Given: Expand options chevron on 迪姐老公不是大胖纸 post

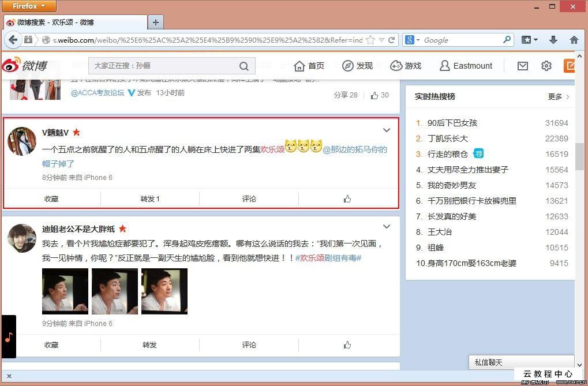Looking at the screenshot, I should coord(387,226).
